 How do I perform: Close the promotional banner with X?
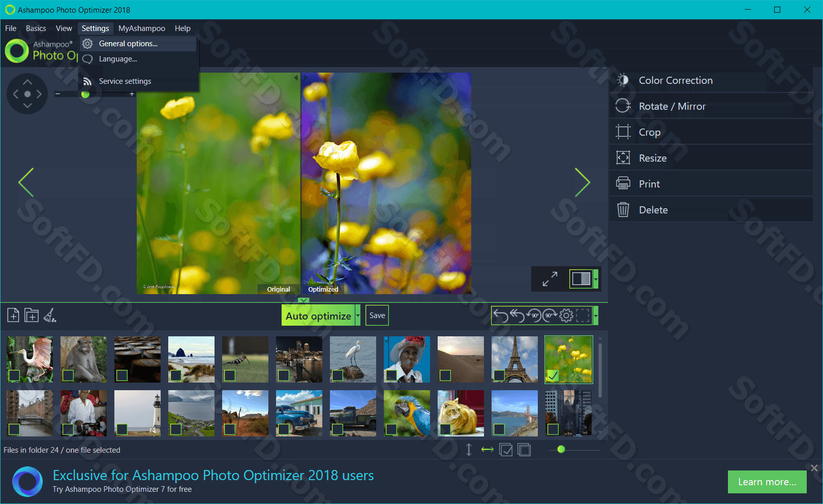(814, 468)
